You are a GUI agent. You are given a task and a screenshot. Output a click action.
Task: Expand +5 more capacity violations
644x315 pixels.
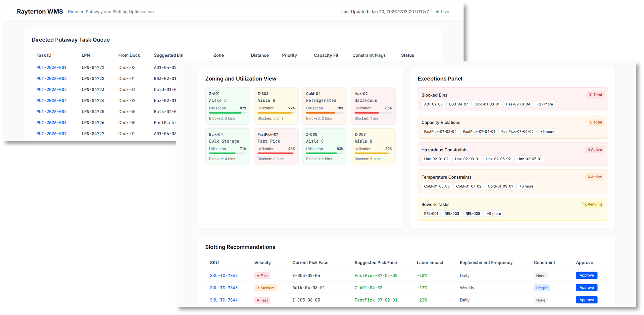point(547,131)
